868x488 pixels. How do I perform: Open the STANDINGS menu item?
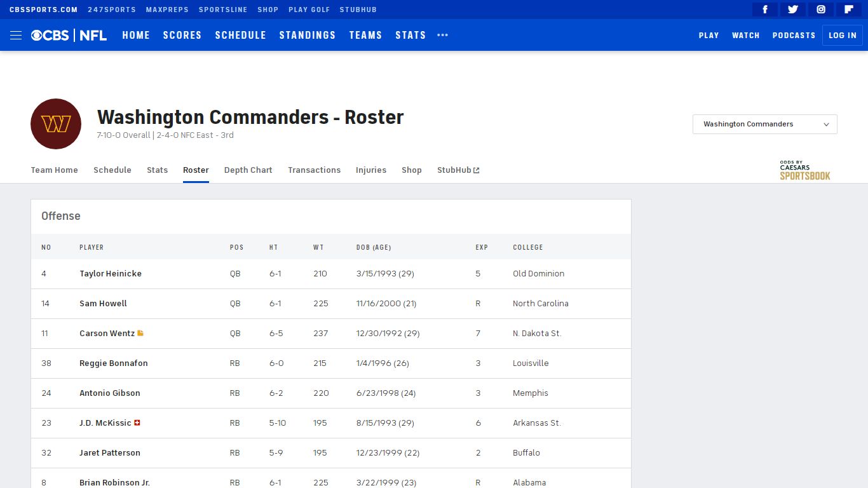pos(308,36)
